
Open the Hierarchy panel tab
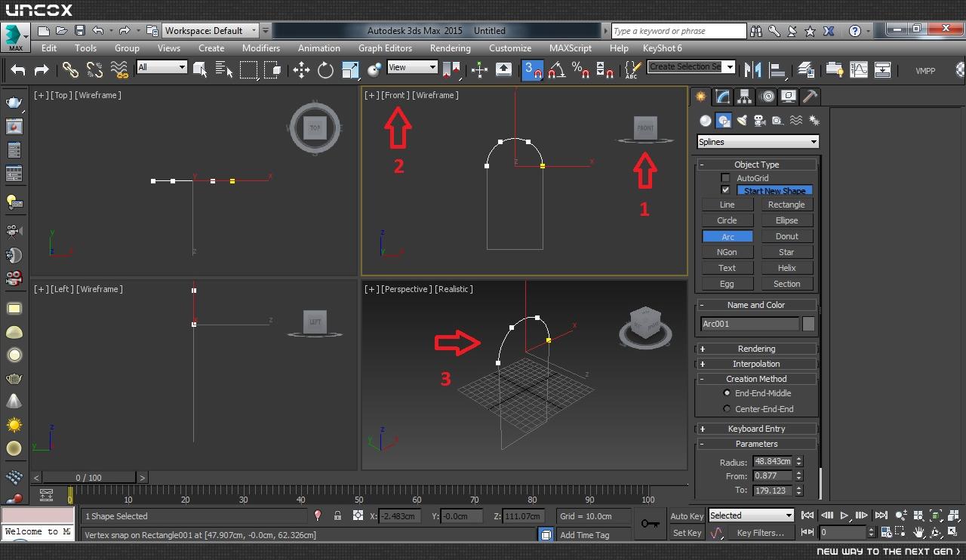(745, 97)
